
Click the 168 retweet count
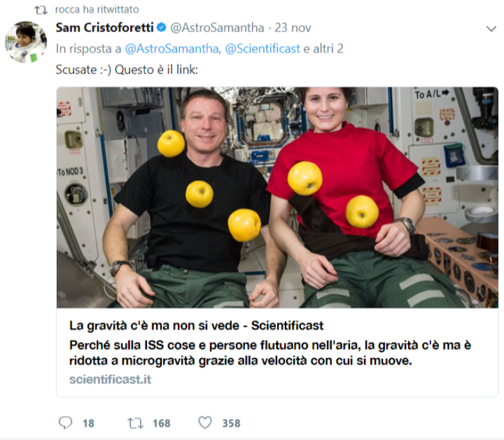[x=161, y=423]
